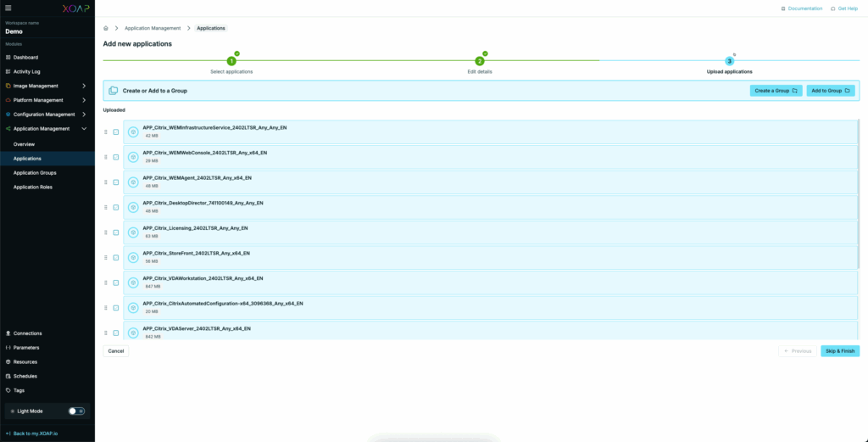The width and height of the screenshot is (868, 442).
Task: Check the CitrixAutomatedConfiguration application checkbox
Action: coord(115,308)
